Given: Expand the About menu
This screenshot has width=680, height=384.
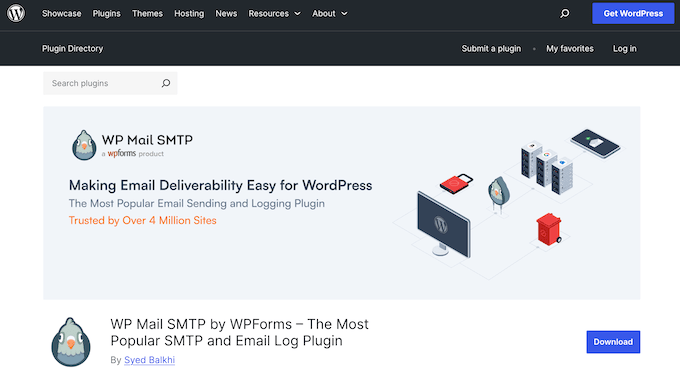Looking at the screenshot, I should (x=330, y=13).
